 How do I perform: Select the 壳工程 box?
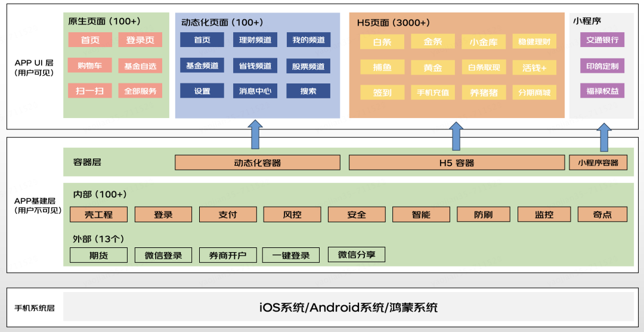(98, 214)
